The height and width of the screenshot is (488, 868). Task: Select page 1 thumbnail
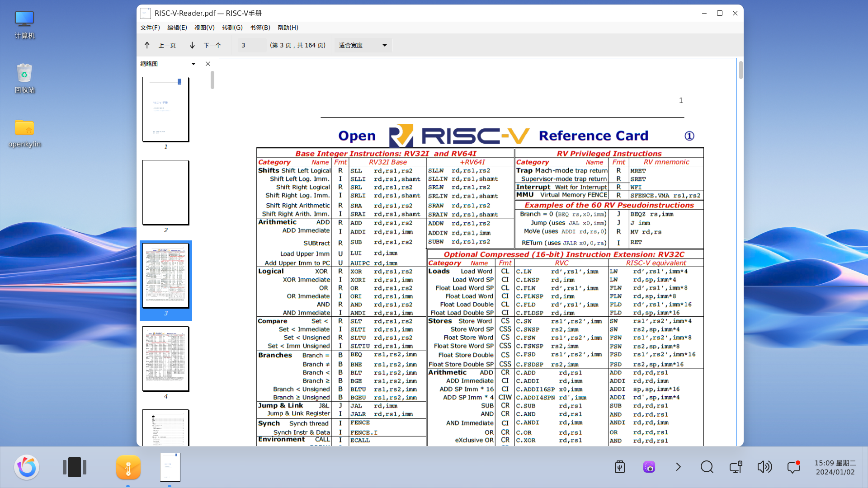(165, 109)
